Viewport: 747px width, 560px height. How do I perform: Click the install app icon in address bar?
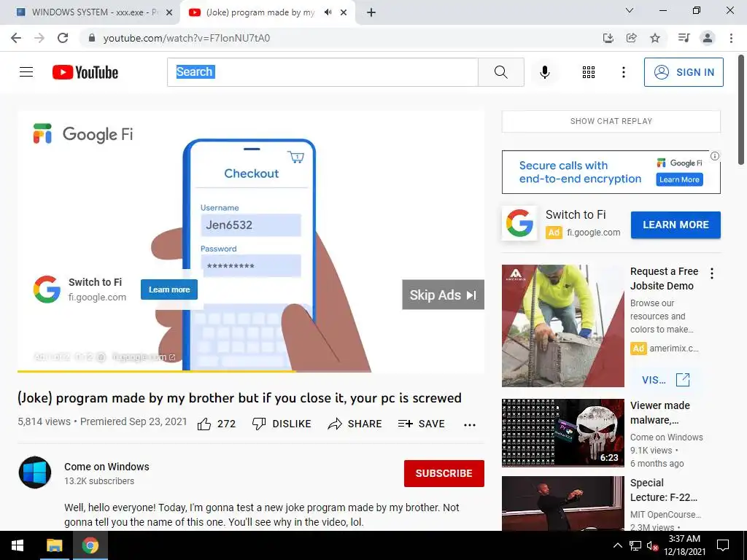608,38
